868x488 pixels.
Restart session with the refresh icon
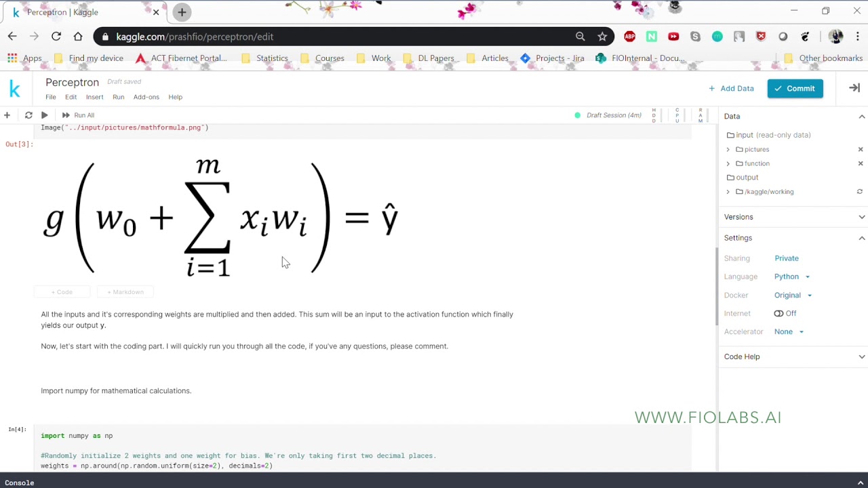28,115
